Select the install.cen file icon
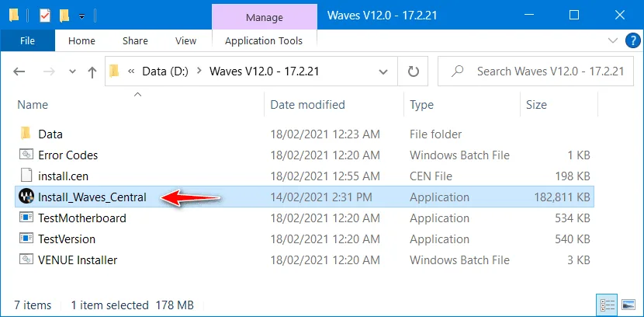The height and width of the screenshot is (317, 644). [26, 176]
